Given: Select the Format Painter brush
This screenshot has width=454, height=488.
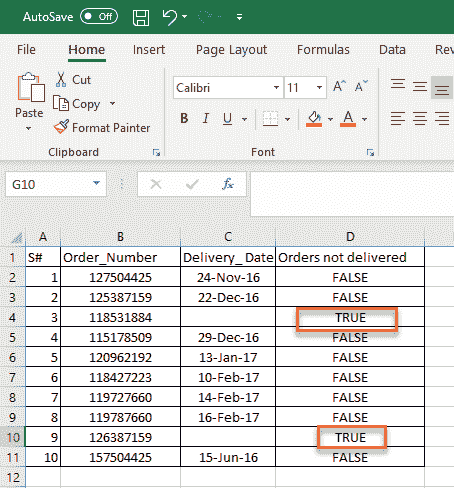Looking at the screenshot, I should pos(61,127).
